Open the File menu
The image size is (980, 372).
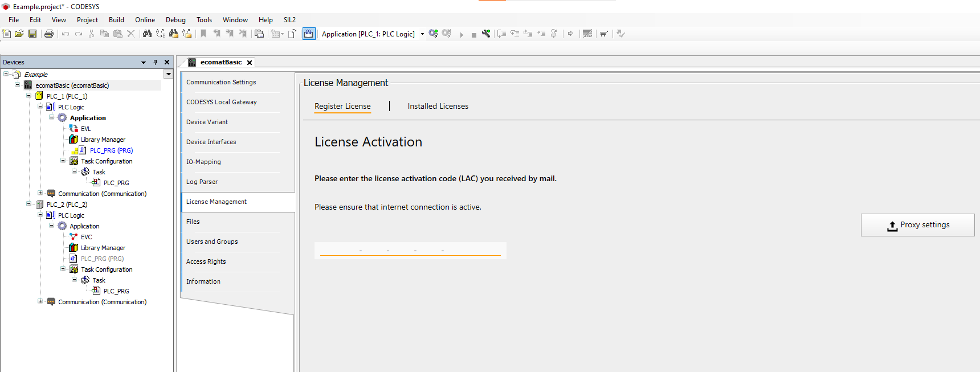pyautogui.click(x=14, y=19)
